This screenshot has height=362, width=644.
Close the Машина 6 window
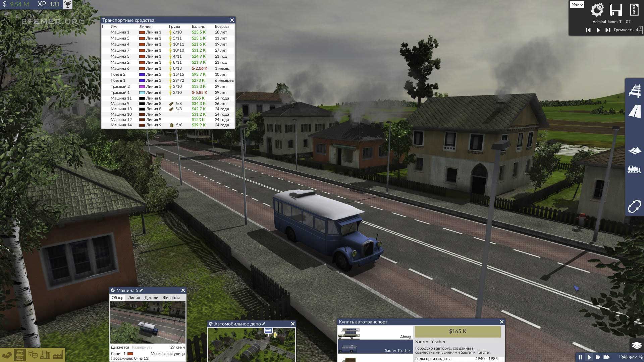click(x=183, y=290)
